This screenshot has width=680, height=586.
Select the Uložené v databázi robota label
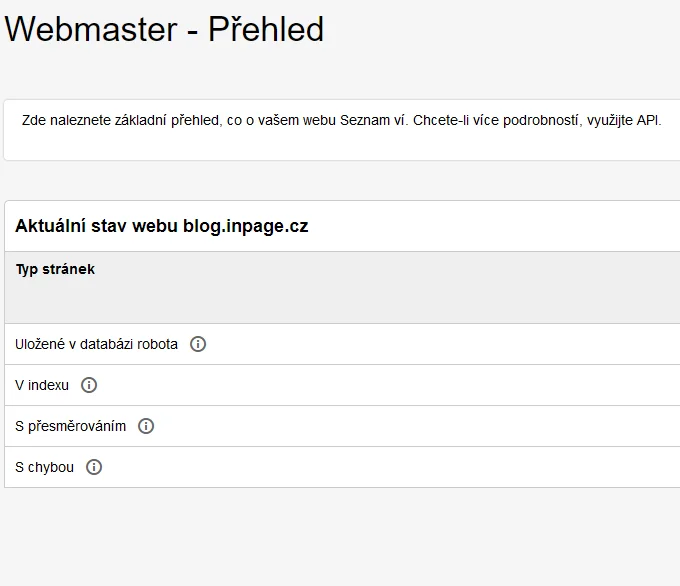[96, 344]
